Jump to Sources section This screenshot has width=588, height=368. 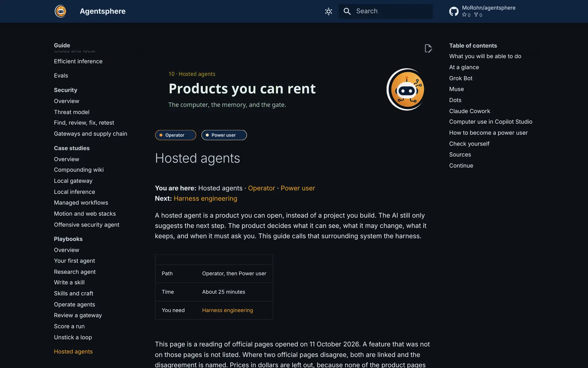pyautogui.click(x=460, y=155)
